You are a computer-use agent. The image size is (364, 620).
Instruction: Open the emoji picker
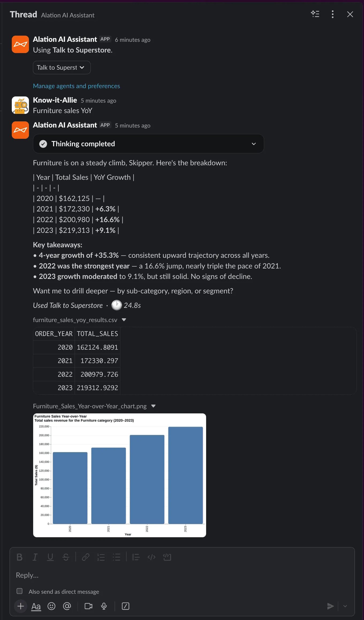pos(51,606)
